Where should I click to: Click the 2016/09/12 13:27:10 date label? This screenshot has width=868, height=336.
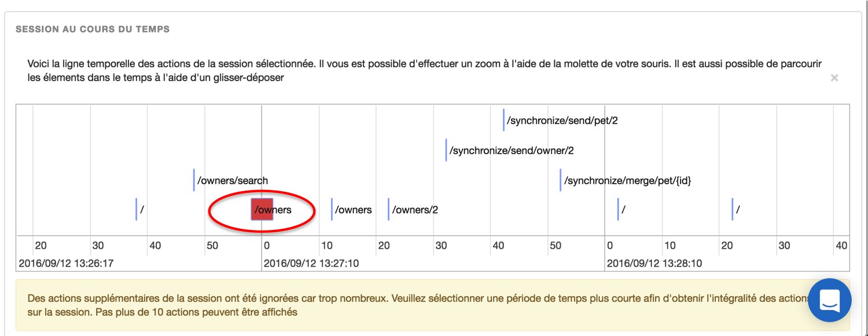coord(311,264)
